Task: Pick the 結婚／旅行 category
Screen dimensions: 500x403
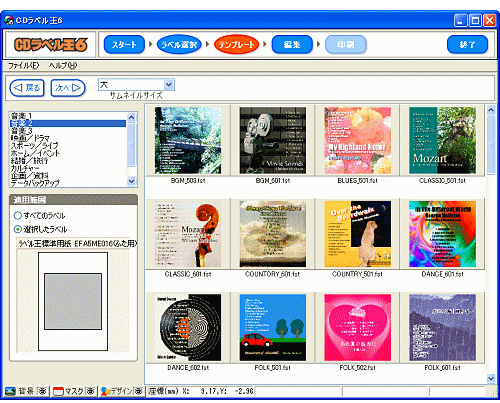Action: 68,160
